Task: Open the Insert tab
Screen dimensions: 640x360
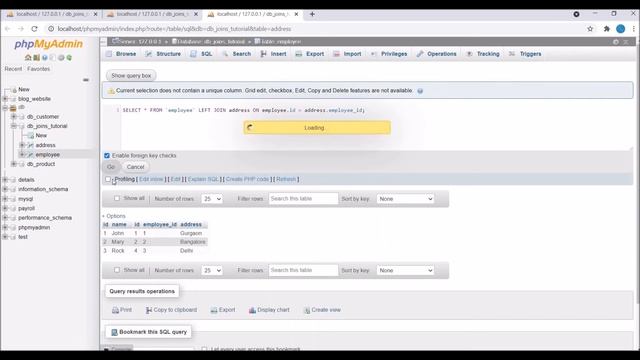Action: point(273,54)
